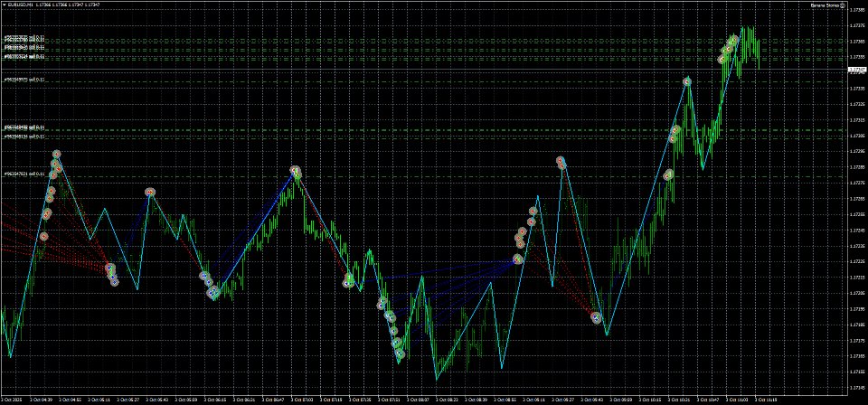Click the smiley face icon beside Banana Stories
Viewport: 868px width, 405px height.
(843, 5)
